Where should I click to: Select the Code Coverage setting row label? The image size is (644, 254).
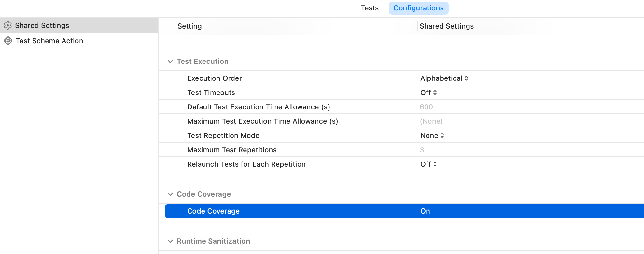(x=213, y=211)
